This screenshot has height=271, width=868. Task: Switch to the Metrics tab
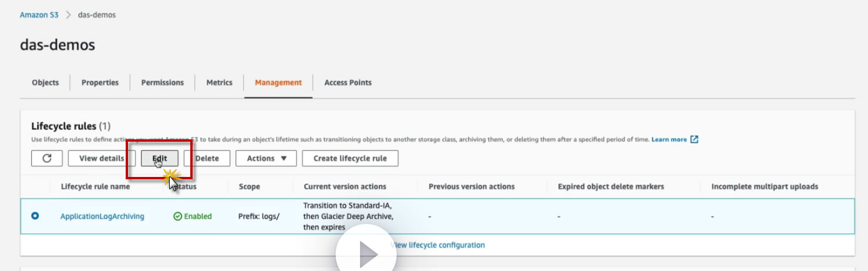point(219,82)
